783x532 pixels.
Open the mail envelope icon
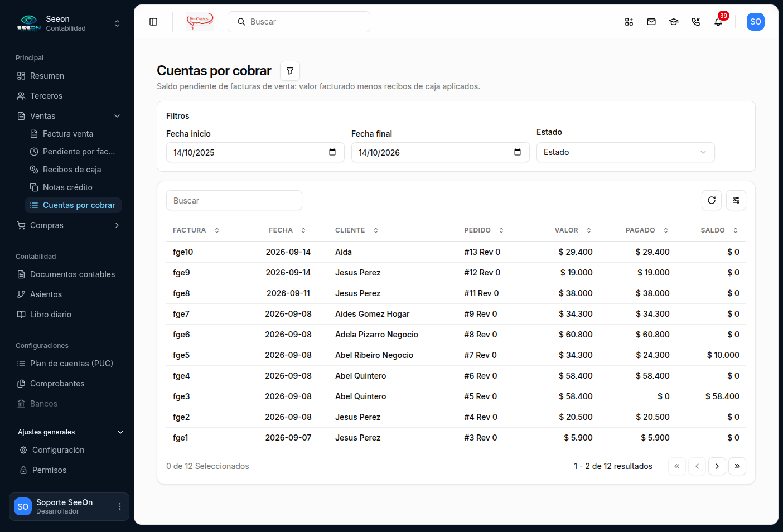[x=651, y=22]
